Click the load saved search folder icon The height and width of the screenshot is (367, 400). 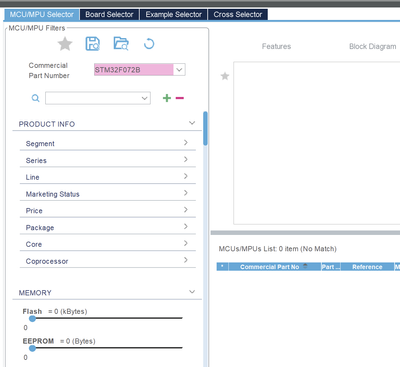pos(121,44)
